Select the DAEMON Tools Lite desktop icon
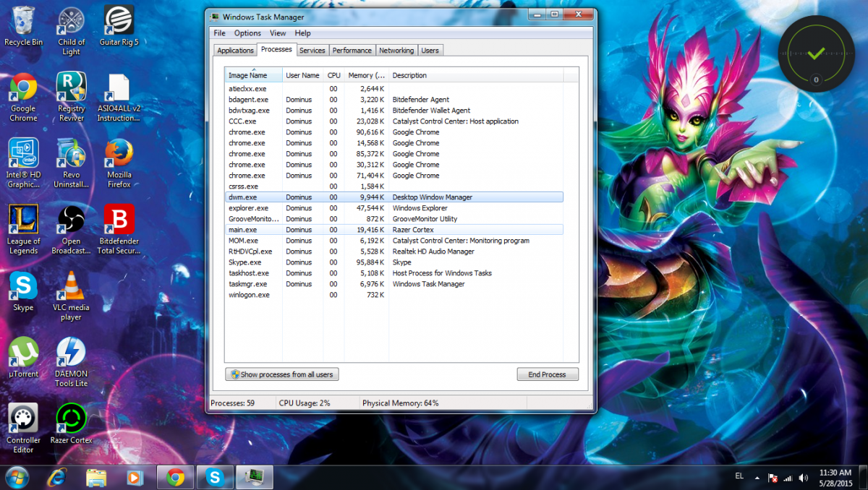The height and width of the screenshot is (490, 868). click(x=71, y=363)
